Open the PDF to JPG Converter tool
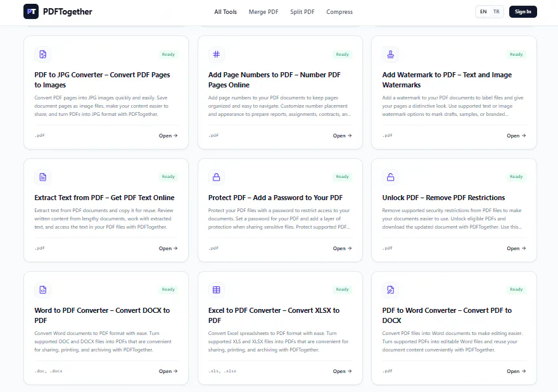The image size is (558, 392). (x=168, y=136)
